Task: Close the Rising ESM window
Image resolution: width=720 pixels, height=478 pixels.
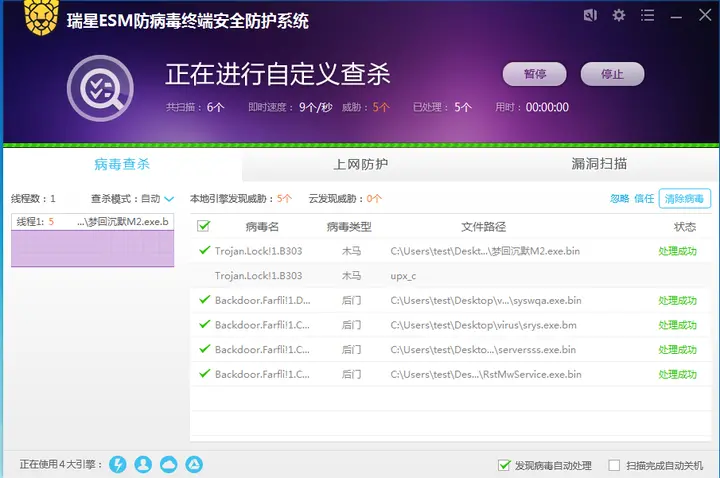Action: point(705,15)
